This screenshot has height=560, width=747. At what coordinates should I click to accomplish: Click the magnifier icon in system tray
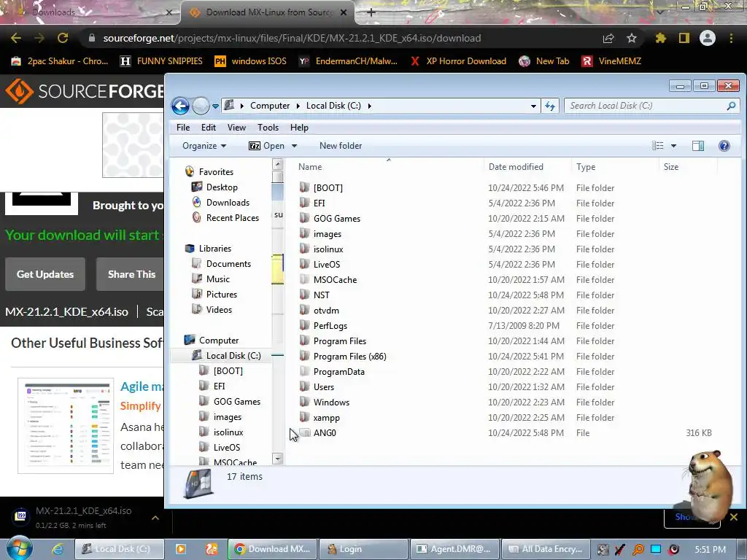tap(638, 550)
